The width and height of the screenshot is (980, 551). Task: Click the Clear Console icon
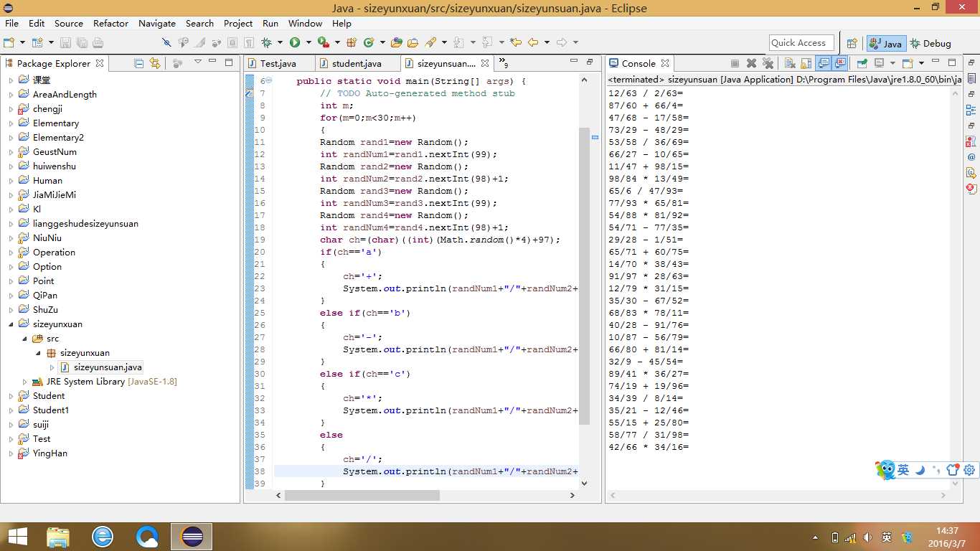[x=790, y=63]
